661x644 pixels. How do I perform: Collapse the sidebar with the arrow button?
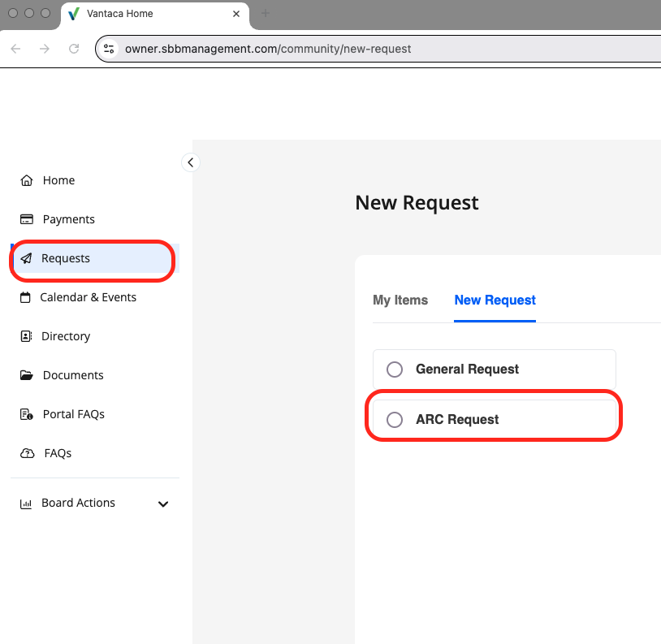point(190,162)
